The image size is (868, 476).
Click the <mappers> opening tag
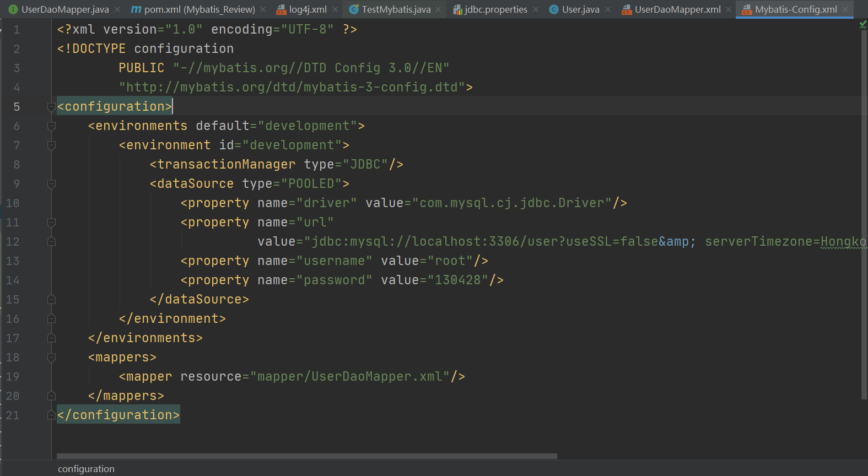coord(122,357)
